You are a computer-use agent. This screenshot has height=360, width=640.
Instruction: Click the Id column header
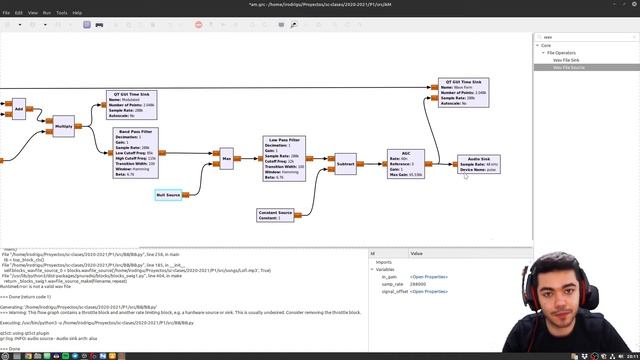pos(388,253)
